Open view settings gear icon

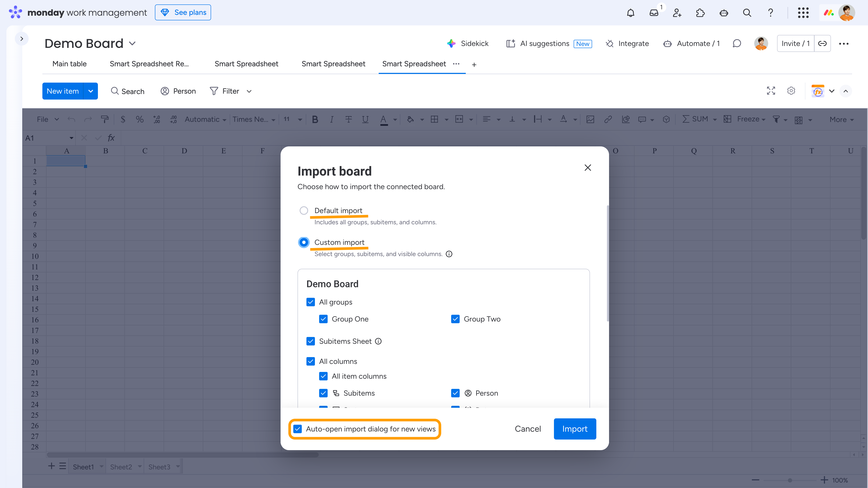click(791, 91)
